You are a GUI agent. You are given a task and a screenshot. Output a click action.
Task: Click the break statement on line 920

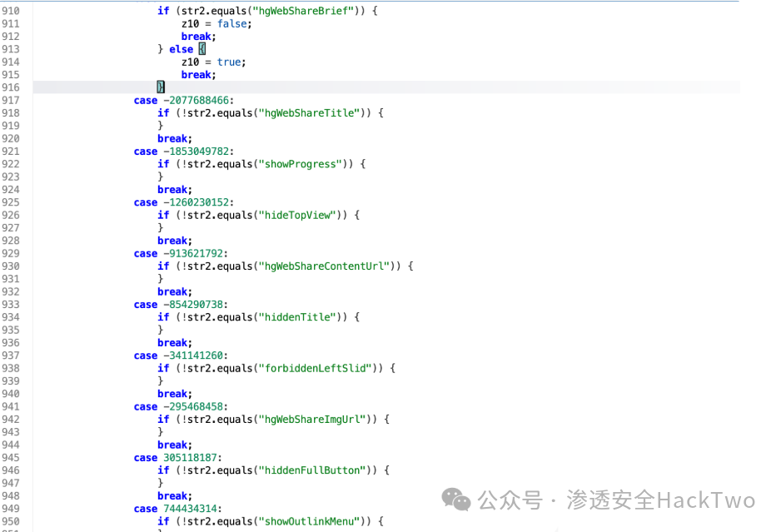coord(174,138)
